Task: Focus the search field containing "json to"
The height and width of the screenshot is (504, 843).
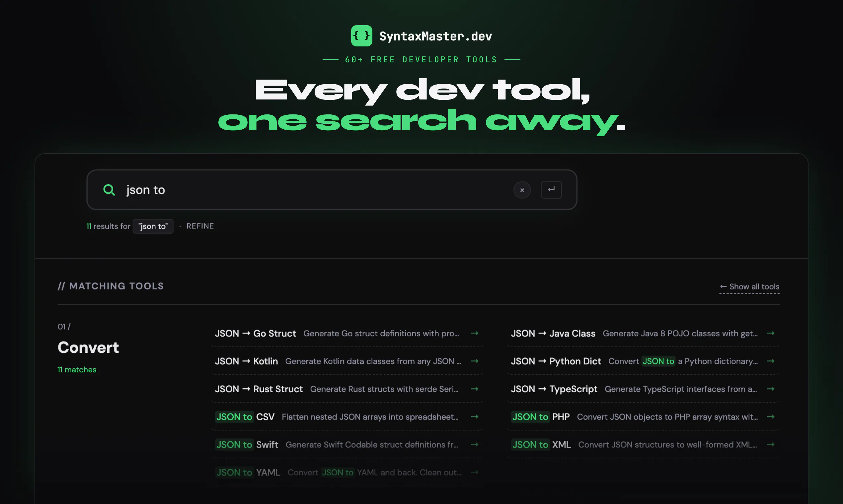Action: pos(332,190)
